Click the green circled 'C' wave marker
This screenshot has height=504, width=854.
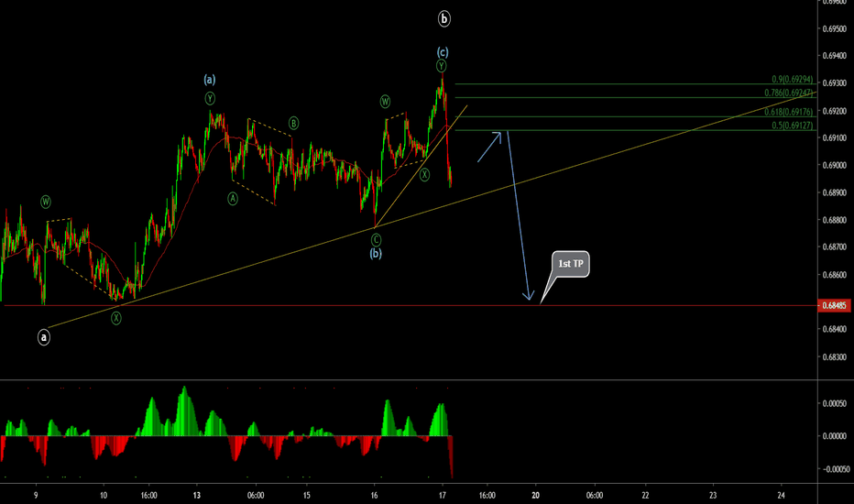[x=376, y=238]
